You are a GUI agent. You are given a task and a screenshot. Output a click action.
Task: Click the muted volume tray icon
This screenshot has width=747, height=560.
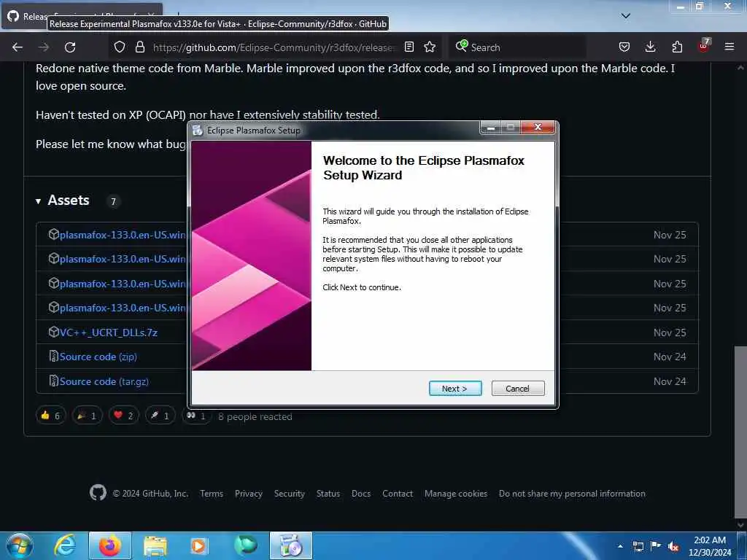point(673,546)
